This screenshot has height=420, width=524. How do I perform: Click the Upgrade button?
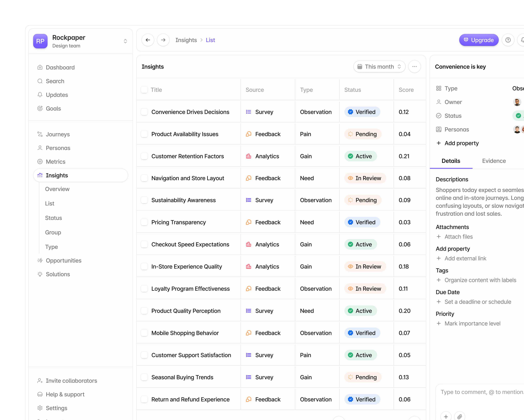pos(479,40)
